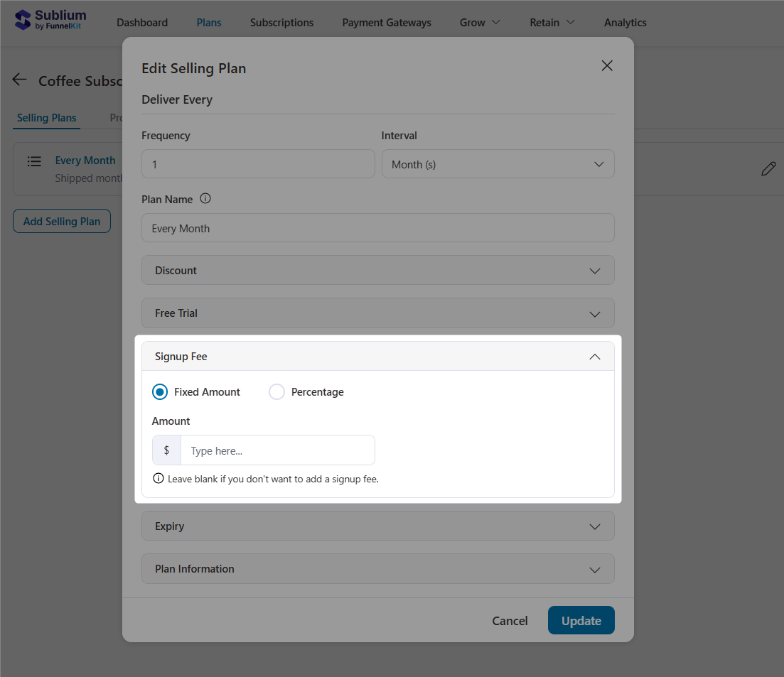The width and height of the screenshot is (784, 677).
Task: Open the Subscriptions menu item
Action: 281,22
